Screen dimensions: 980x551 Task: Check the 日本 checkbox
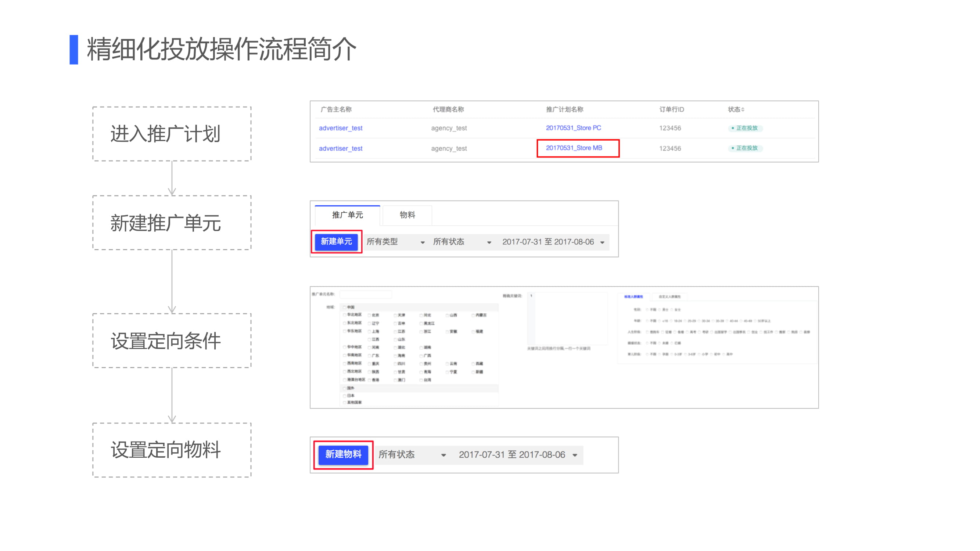[x=345, y=396]
